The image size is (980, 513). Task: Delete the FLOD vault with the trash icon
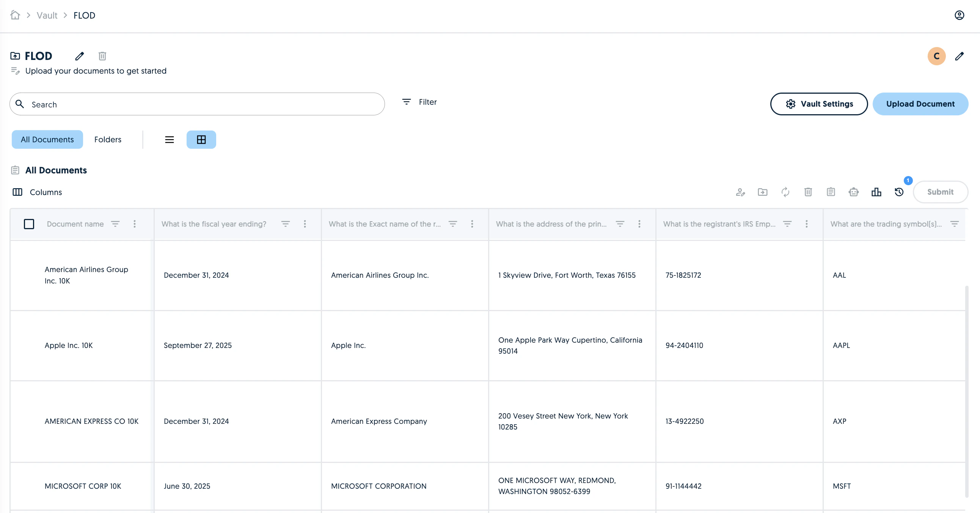[102, 56]
